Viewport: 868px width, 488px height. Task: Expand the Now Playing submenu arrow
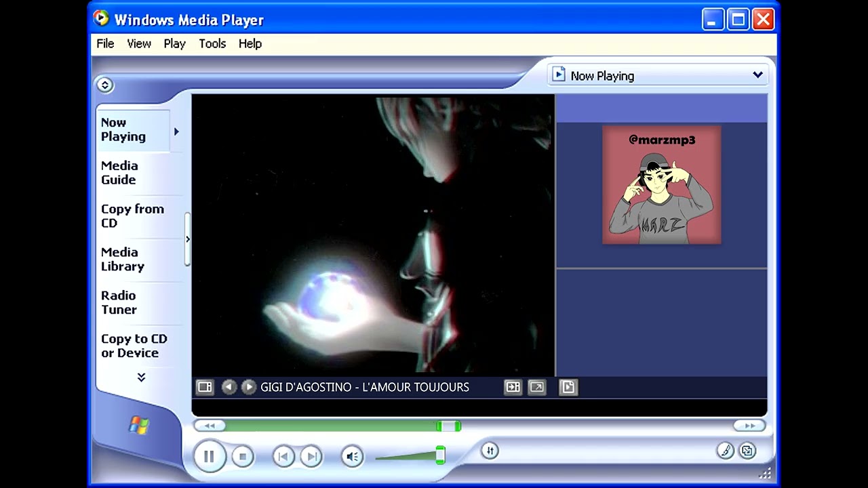176,131
